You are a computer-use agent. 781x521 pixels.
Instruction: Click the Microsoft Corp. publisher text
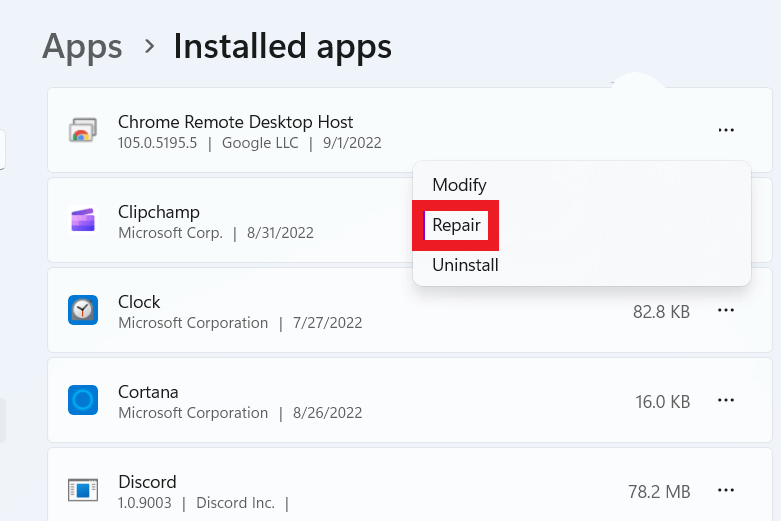click(x=170, y=233)
